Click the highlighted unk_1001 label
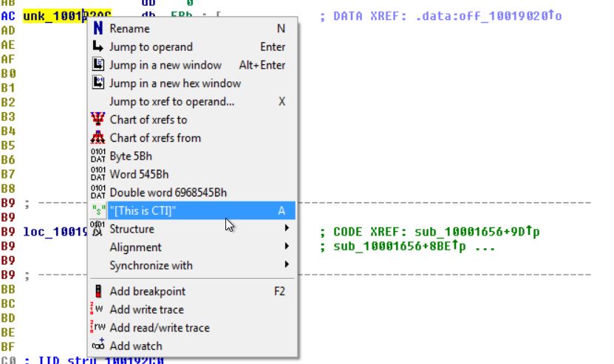This screenshot has height=364, width=614. (54, 16)
